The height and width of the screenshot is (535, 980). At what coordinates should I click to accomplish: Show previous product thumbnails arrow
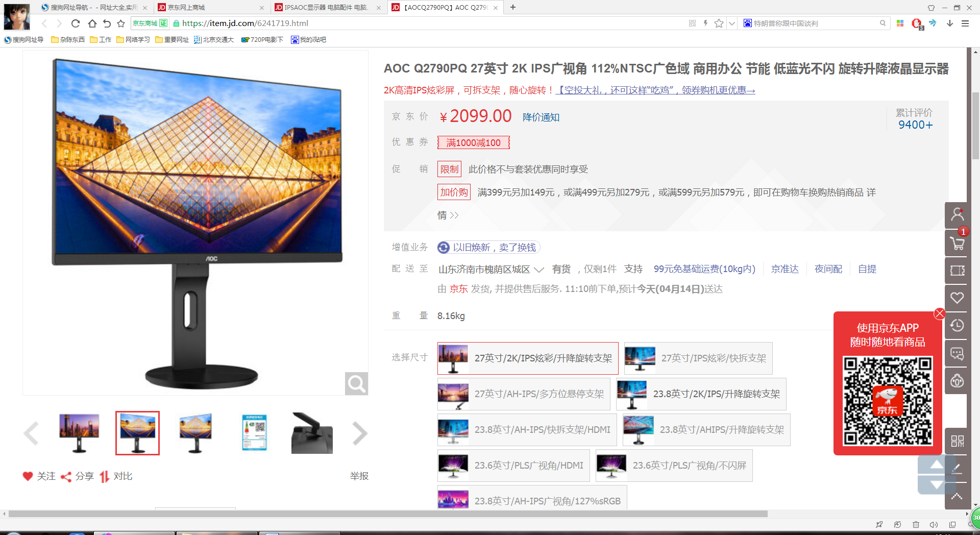pyautogui.click(x=31, y=433)
